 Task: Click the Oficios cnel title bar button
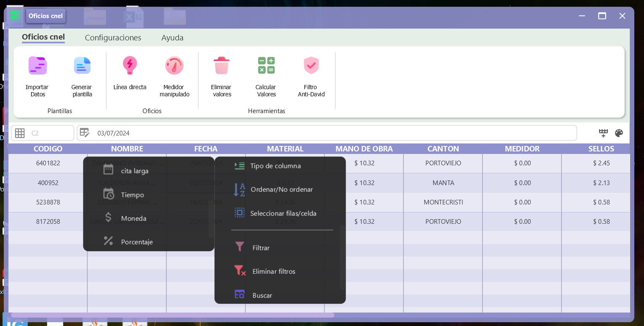(x=46, y=16)
